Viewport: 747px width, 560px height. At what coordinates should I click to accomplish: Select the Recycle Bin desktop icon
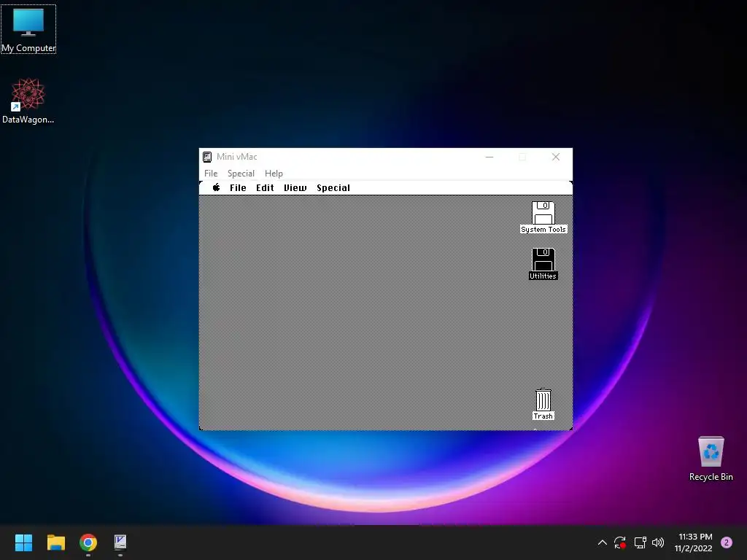711,459
